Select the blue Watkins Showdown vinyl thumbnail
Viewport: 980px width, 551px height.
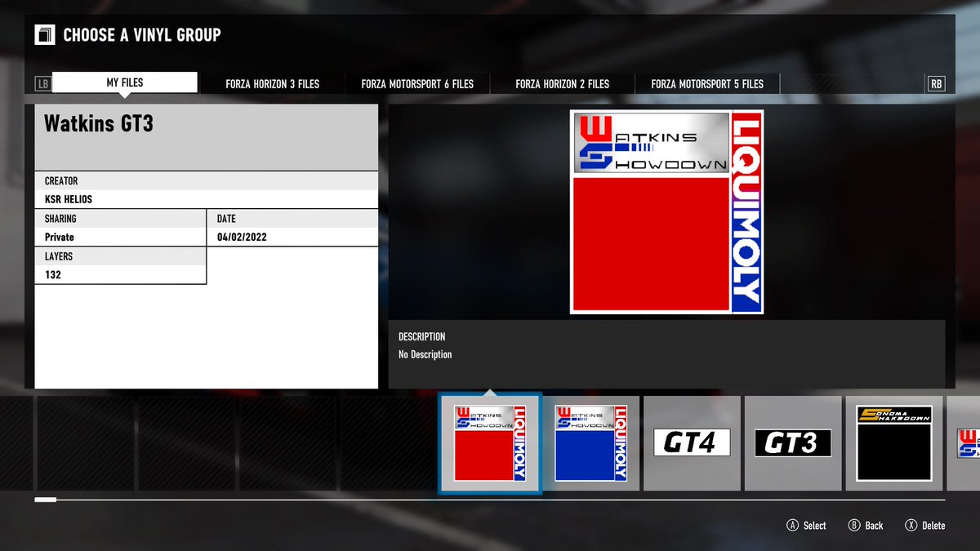(x=590, y=443)
